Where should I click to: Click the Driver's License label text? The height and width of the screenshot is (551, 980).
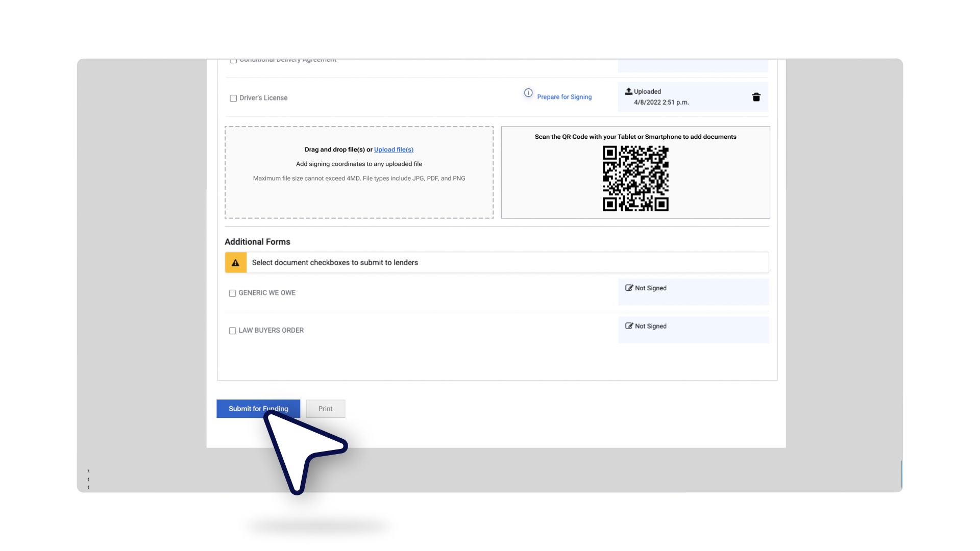point(263,98)
